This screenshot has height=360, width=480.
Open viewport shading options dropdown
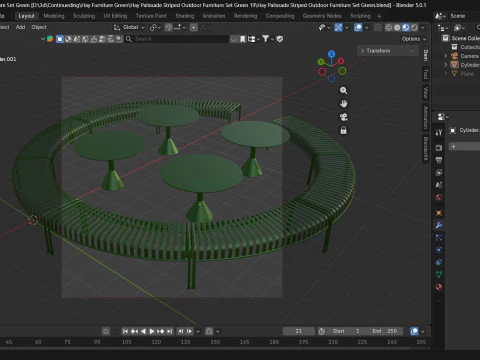[x=423, y=27]
